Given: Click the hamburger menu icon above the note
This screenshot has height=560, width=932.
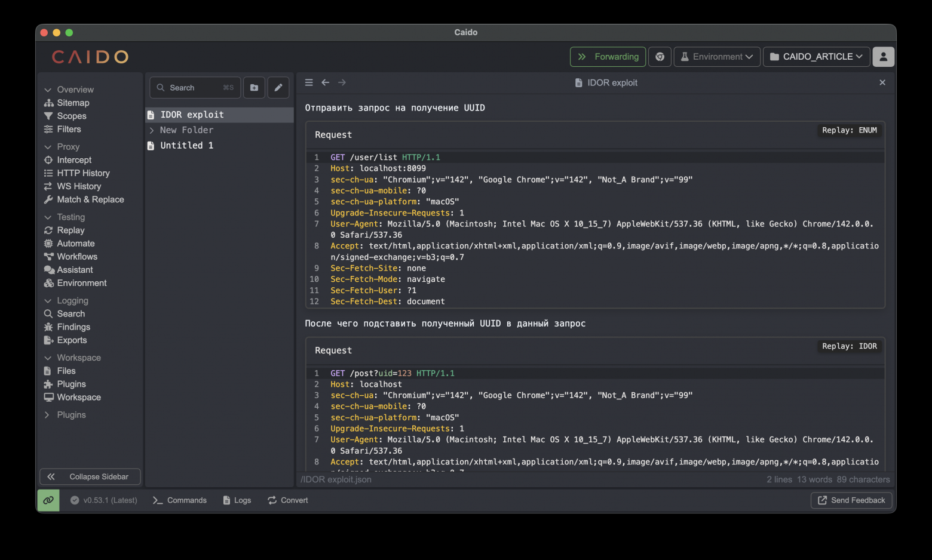Looking at the screenshot, I should (x=309, y=82).
